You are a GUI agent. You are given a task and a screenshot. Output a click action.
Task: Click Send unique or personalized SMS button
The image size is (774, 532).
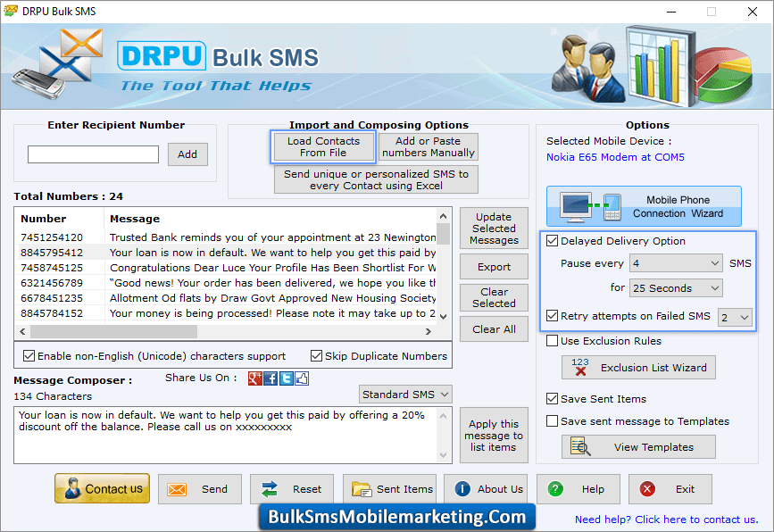[376, 179]
